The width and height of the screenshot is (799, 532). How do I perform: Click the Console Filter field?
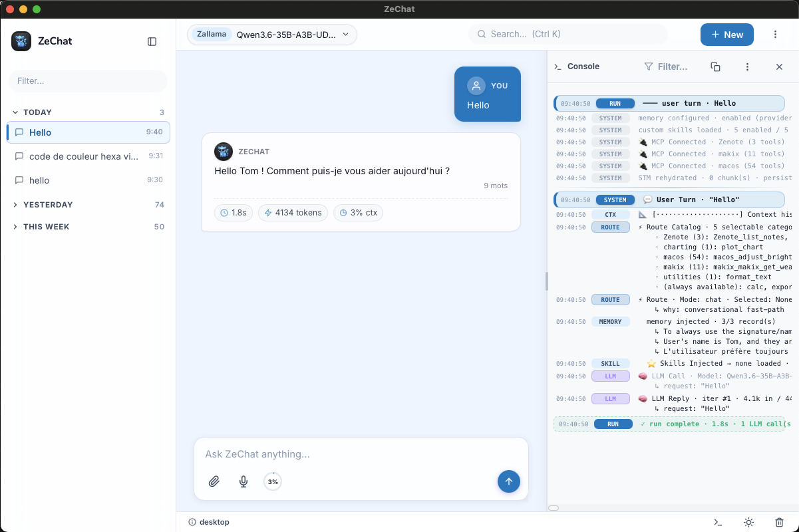666,66
